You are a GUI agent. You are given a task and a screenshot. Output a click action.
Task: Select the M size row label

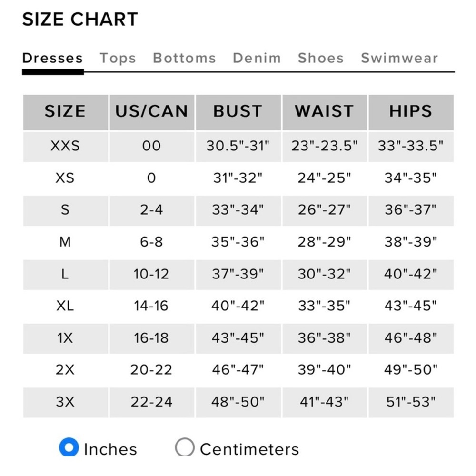pos(65,242)
